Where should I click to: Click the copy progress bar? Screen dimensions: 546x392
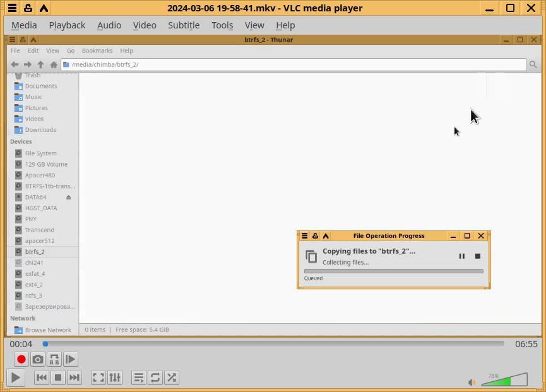click(x=393, y=271)
